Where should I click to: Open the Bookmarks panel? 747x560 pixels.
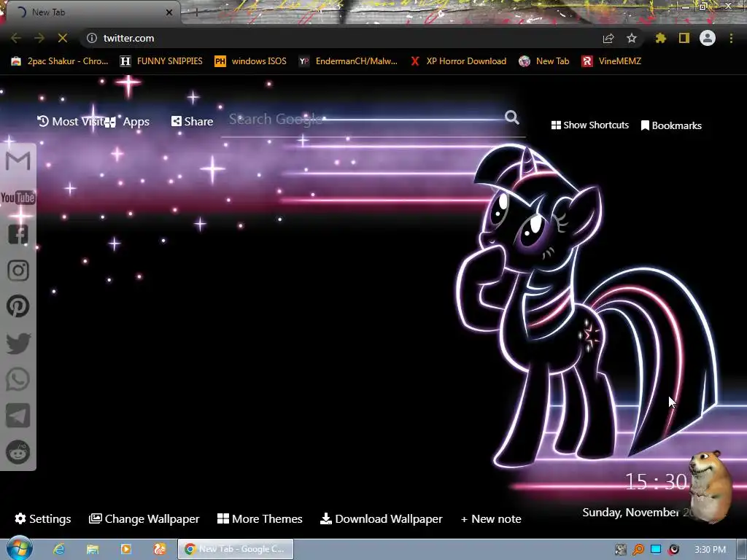671,125
